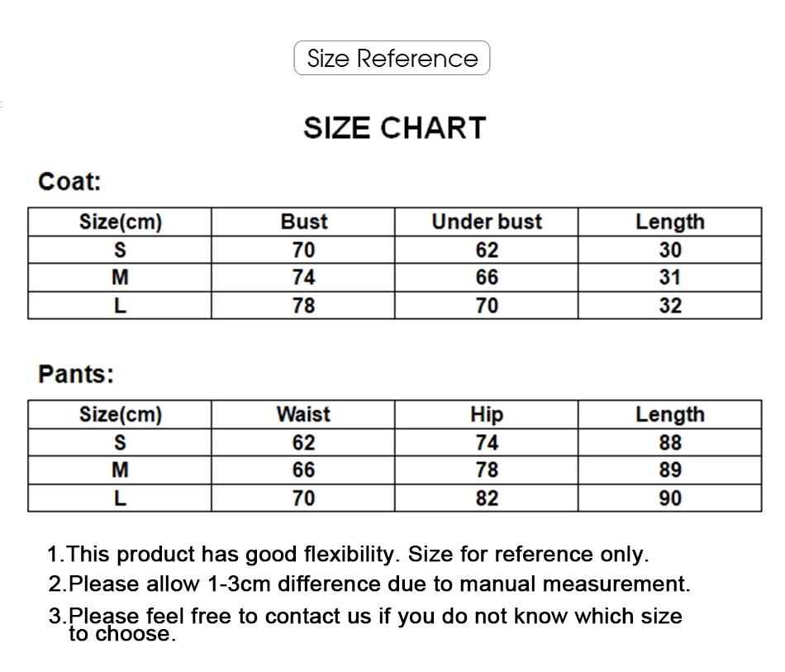Select Coat length value 31
The image size is (785, 672).
pyautogui.click(x=670, y=278)
